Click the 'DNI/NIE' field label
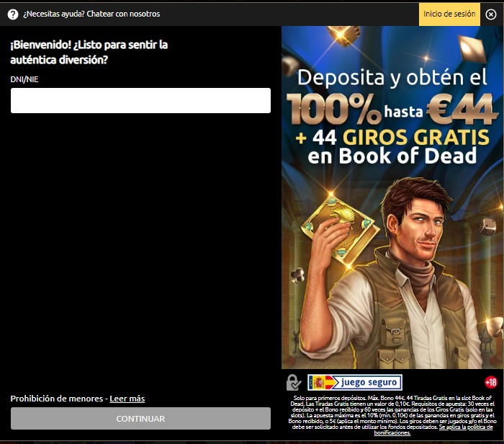 (24, 79)
